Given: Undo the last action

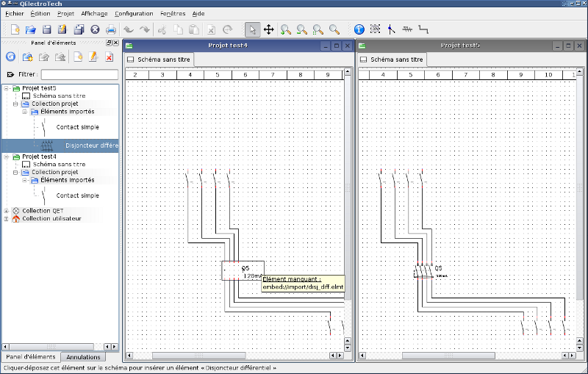Looking at the screenshot, I should tap(129, 29).
